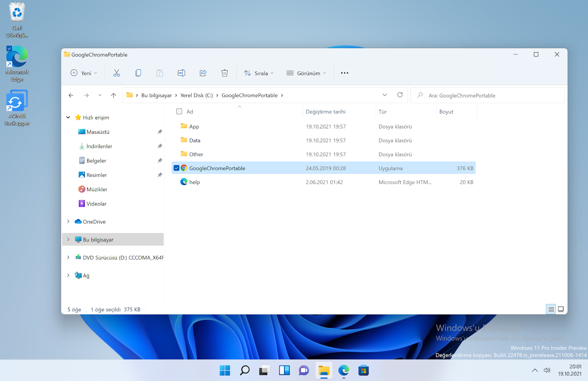Sort by the Boyut column header
Screen dimensions: 588x381
coord(446,112)
